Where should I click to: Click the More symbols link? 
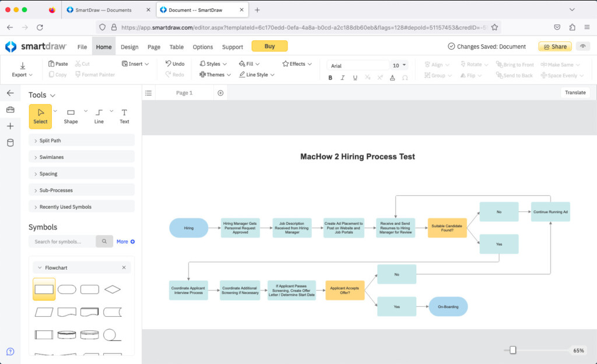tap(125, 242)
